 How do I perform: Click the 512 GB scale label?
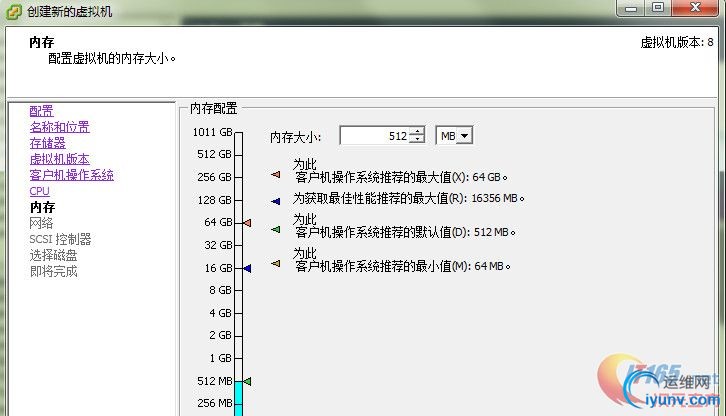pos(214,154)
